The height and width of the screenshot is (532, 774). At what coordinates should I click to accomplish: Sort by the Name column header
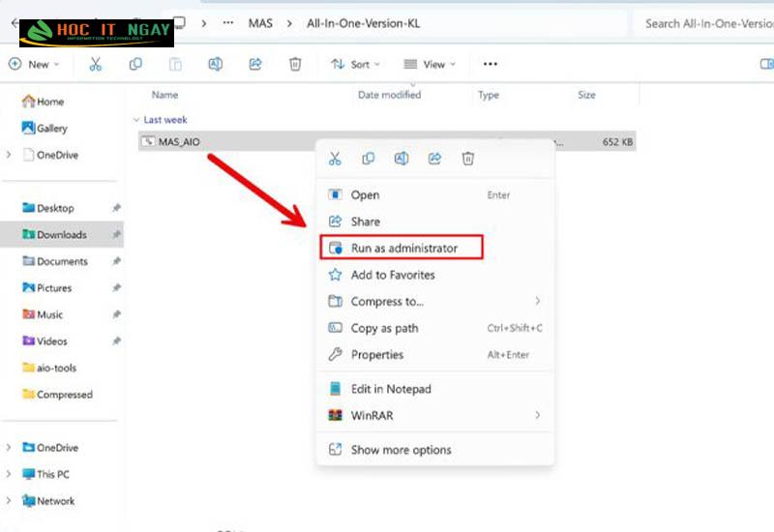pyautogui.click(x=164, y=95)
